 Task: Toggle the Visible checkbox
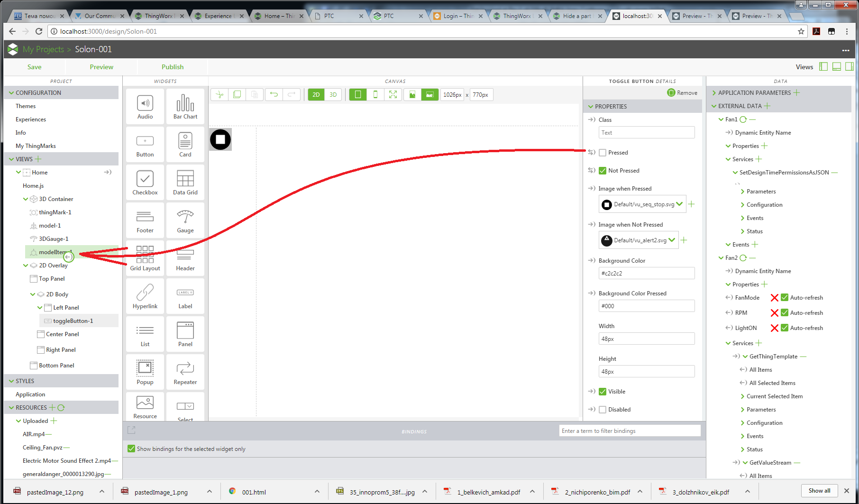click(x=603, y=392)
